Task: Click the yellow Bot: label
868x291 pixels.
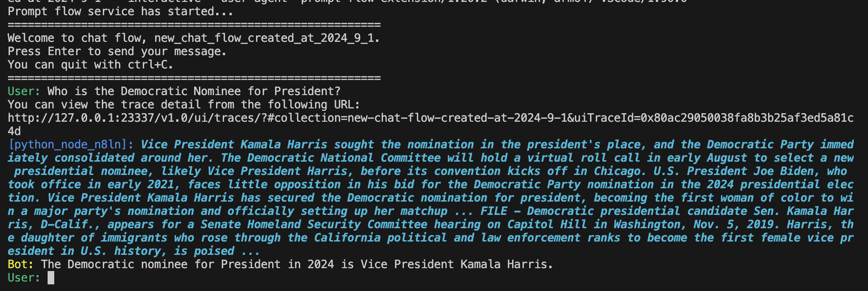Action: tap(20, 264)
